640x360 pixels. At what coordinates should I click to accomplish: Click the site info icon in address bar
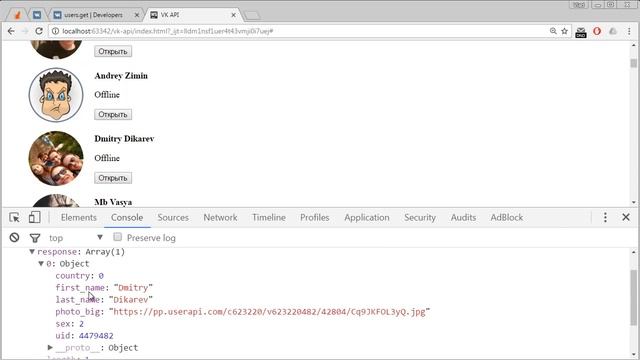(55, 31)
